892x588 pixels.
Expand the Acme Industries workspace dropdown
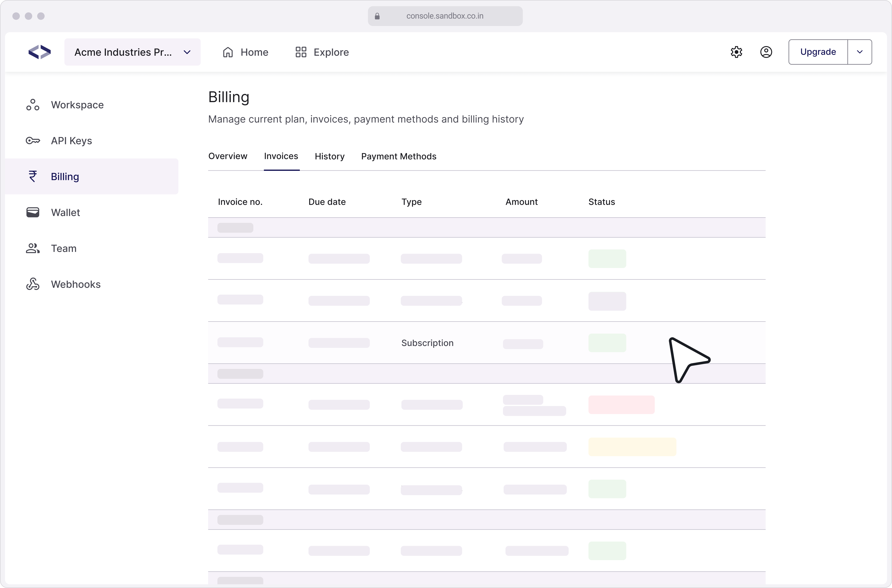(186, 52)
